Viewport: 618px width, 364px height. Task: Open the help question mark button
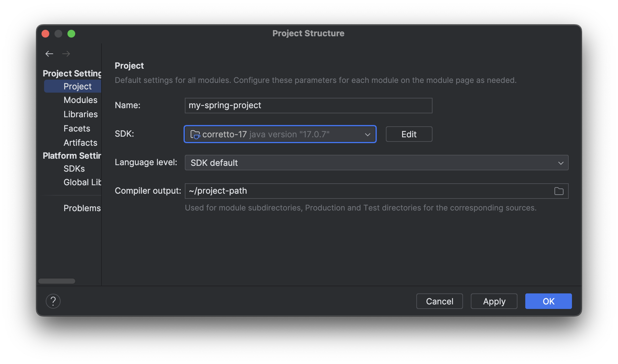point(53,301)
